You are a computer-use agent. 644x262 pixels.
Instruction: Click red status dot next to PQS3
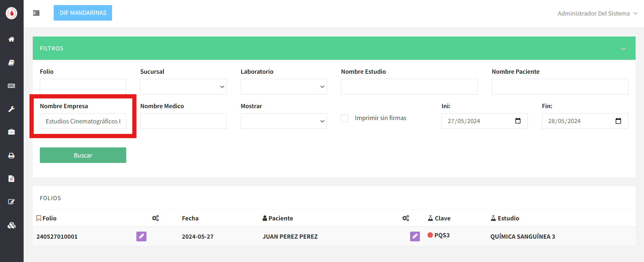[430, 235]
